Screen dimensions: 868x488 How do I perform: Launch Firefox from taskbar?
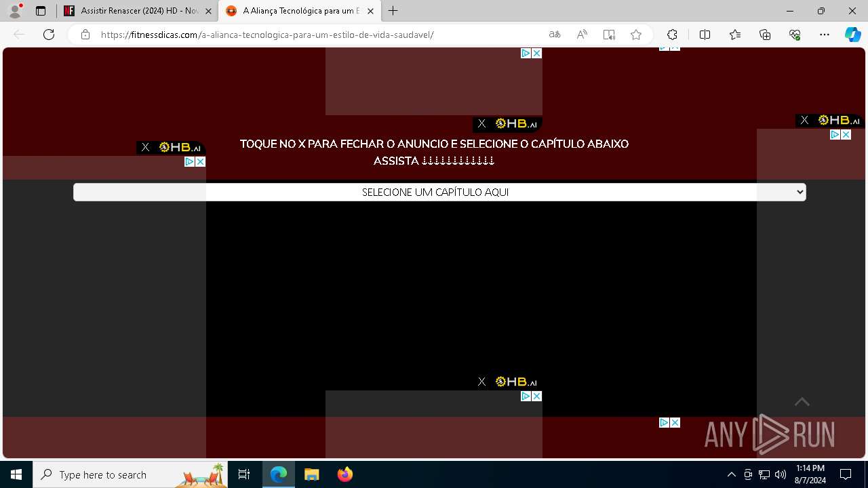point(344,474)
